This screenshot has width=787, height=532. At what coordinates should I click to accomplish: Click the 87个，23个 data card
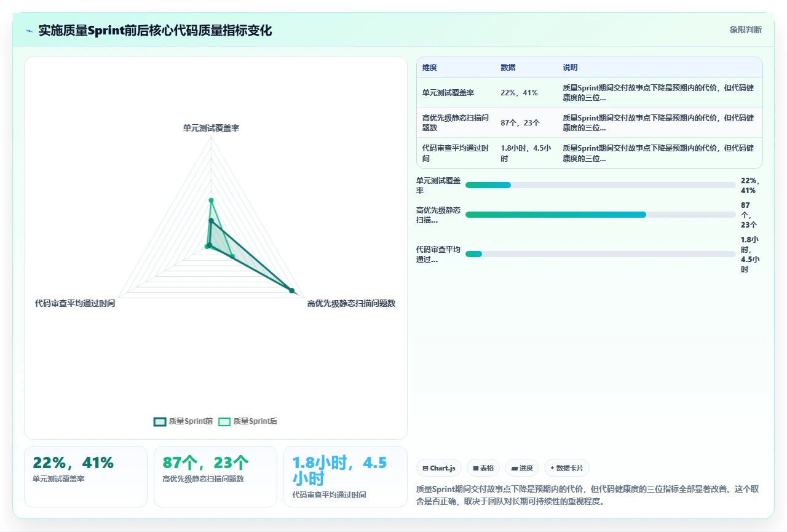click(x=215, y=477)
